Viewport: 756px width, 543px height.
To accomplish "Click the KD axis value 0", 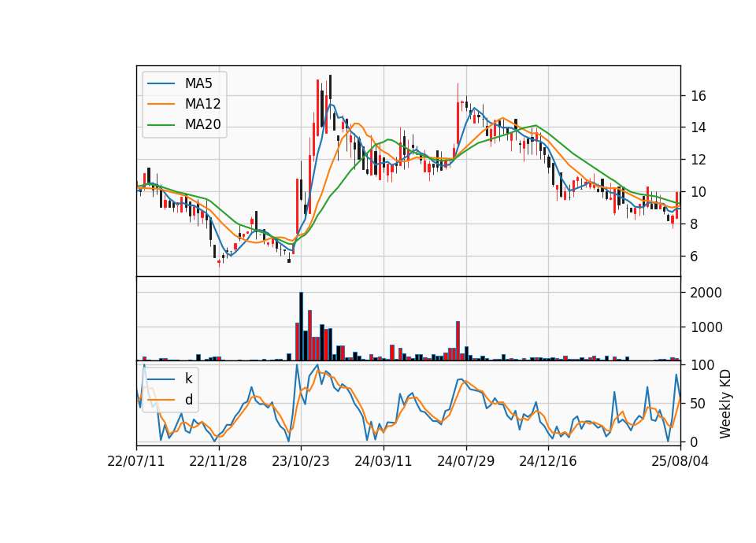I will [694, 441].
